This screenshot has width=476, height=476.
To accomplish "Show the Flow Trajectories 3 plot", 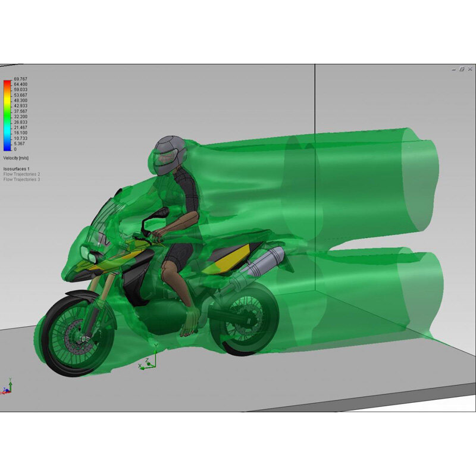I will coord(22,179).
